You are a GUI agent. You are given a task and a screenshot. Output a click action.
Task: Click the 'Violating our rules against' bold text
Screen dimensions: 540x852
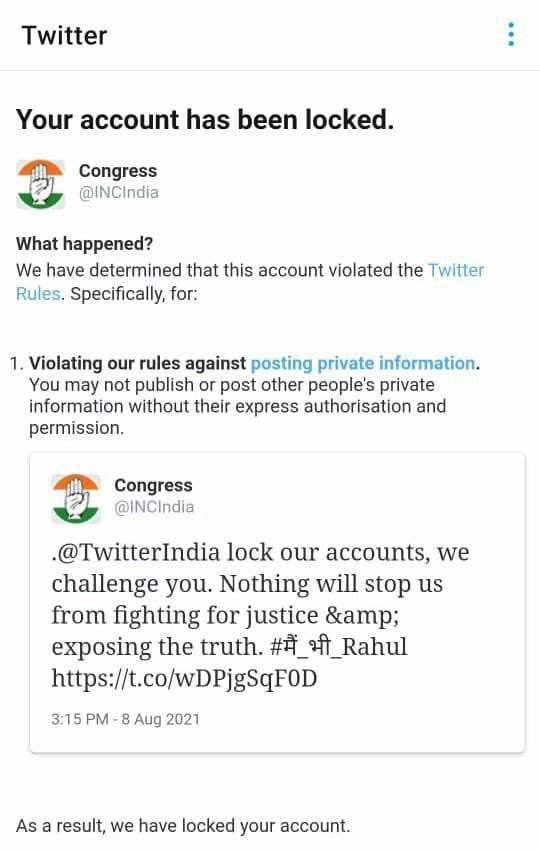pos(137,363)
